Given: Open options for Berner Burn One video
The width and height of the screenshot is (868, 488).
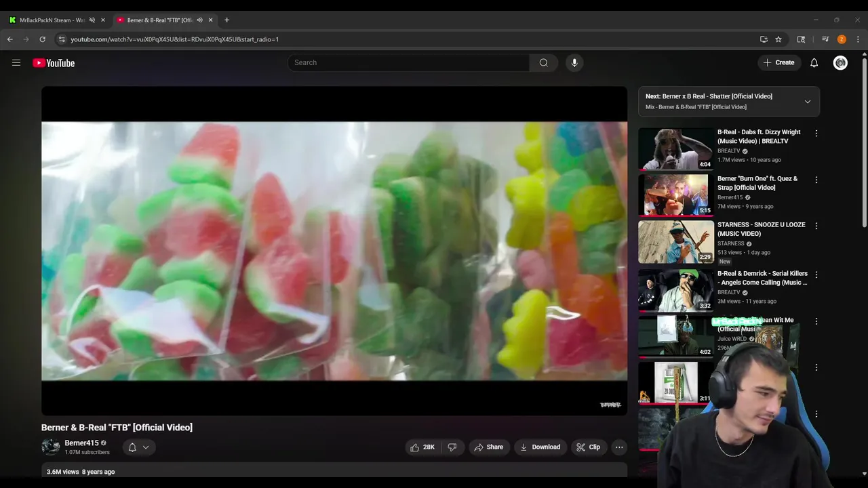Looking at the screenshot, I should (816, 180).
